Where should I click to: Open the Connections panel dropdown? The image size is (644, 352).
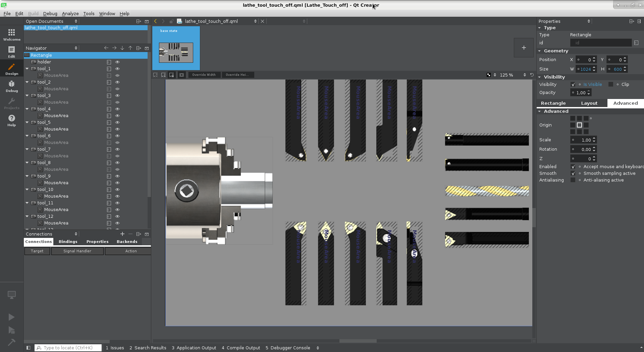(x=51, y=234)
